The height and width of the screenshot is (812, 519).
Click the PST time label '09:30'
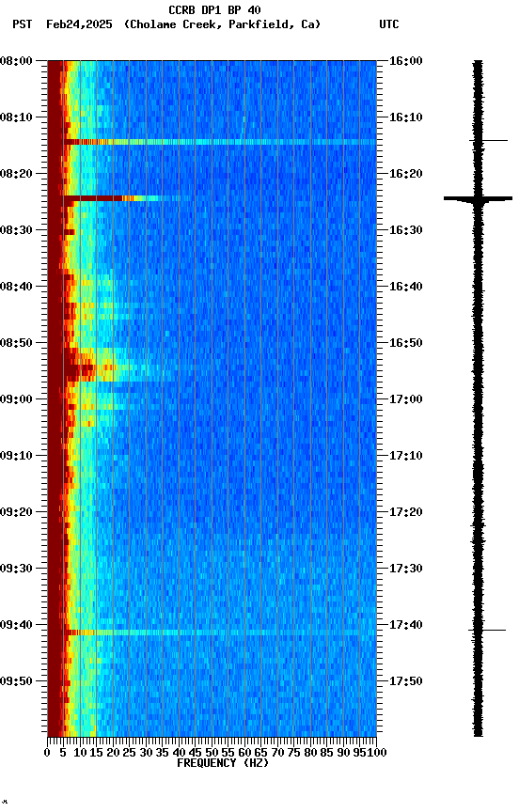pyautogui.click(x=16, y=569)
